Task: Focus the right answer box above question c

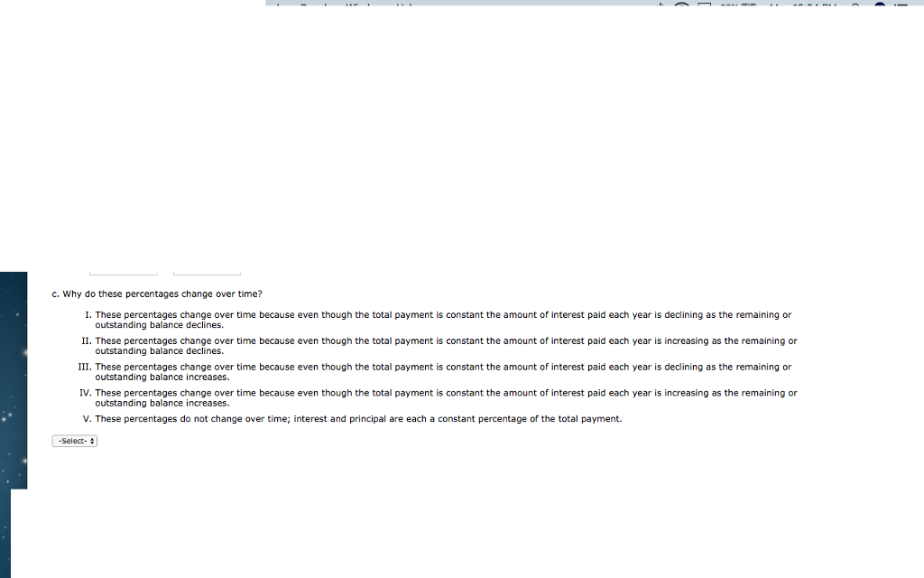Action: [x=207, y=273]
